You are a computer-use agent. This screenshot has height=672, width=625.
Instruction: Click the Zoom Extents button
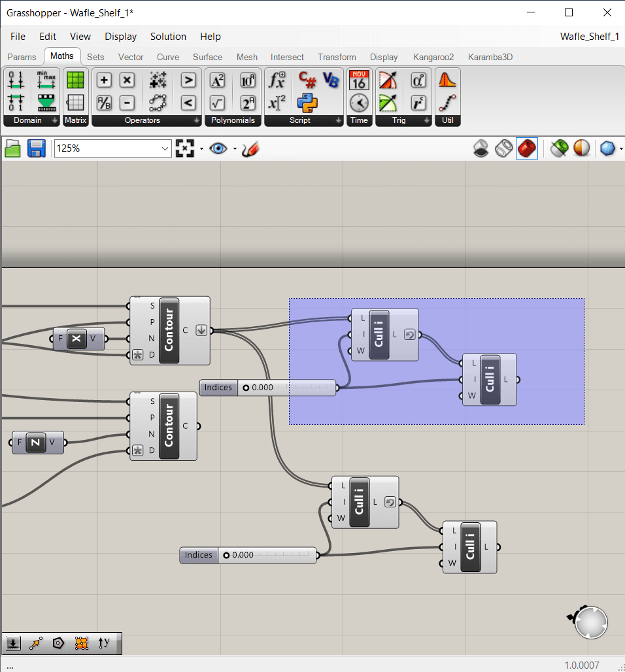[x=185, y=148]
